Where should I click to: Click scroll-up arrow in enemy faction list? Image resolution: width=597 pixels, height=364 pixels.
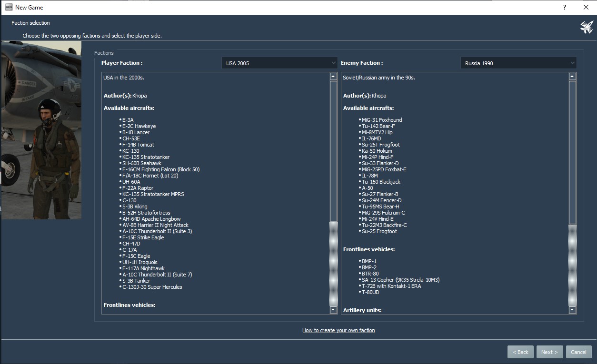(x=573, y=77)
